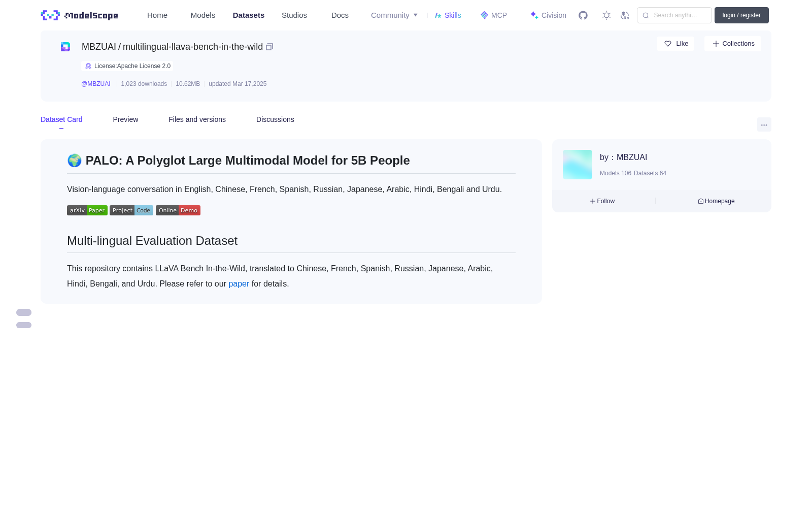Open the Civision page
The image size is (812, 508).
click(x=548, y=15)
